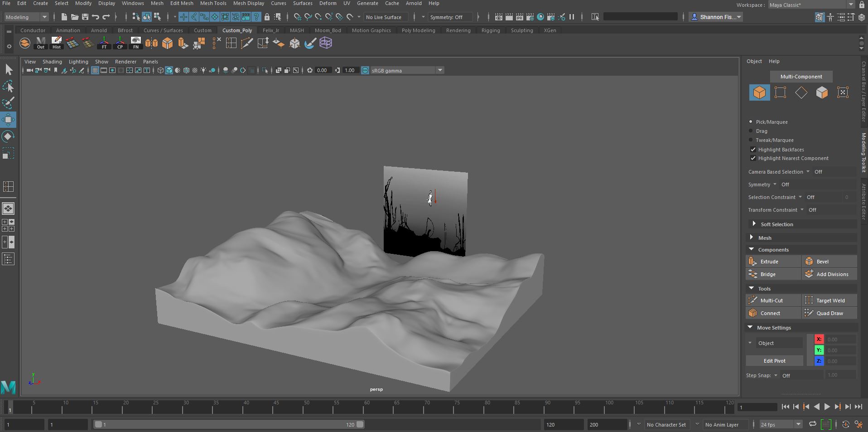868x432 pixels.
Task: Switch to the Poly Modeling shelf tab
Action: [x=418, y=30]
